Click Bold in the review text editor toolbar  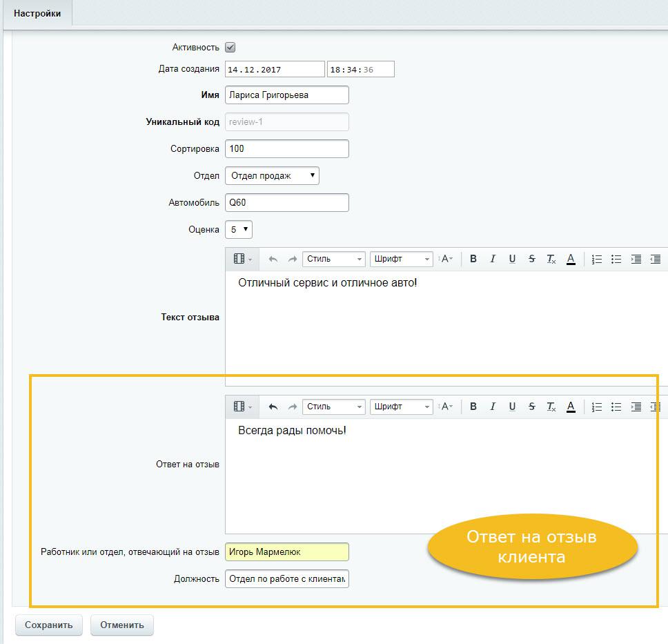coord(473,259)
